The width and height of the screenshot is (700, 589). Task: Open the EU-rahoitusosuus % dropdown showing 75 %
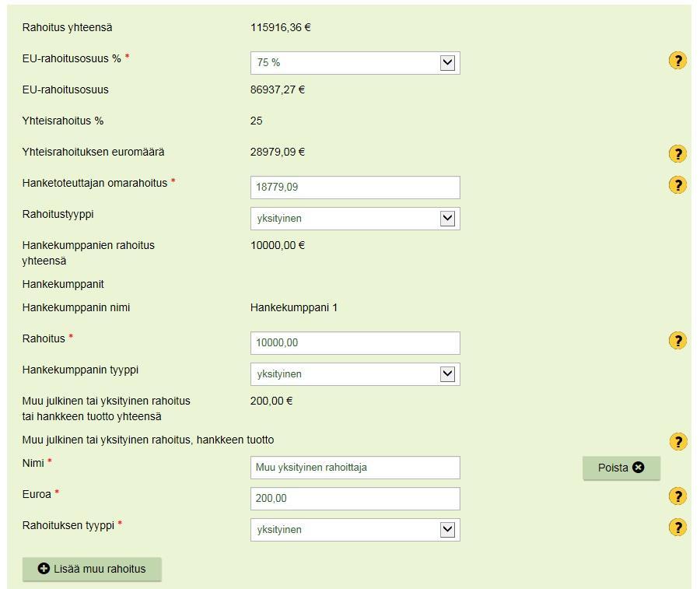(x=355, y=63)
